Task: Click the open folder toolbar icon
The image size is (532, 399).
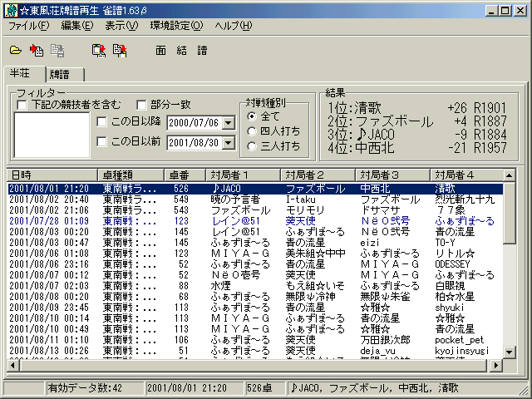Action: point(15,50)
